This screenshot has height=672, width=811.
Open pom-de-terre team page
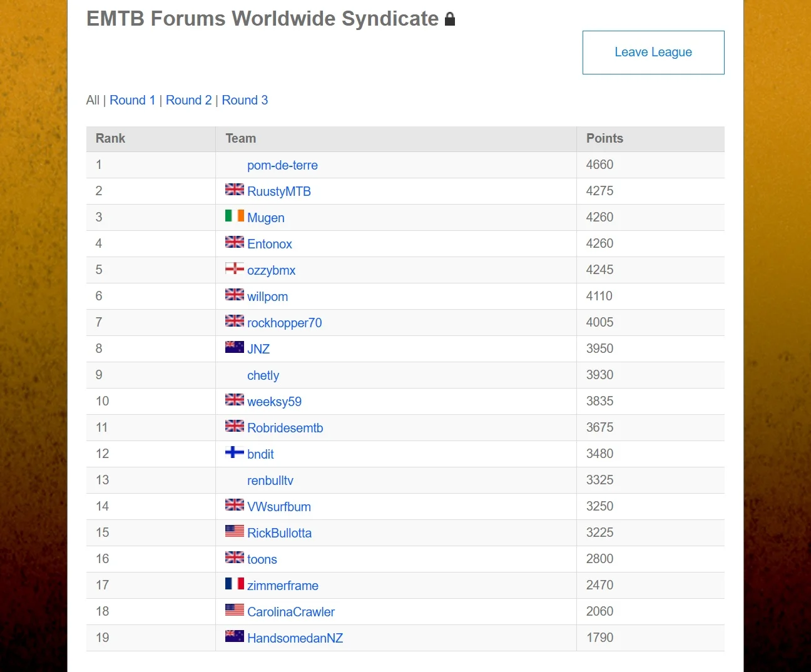point(282,165)
